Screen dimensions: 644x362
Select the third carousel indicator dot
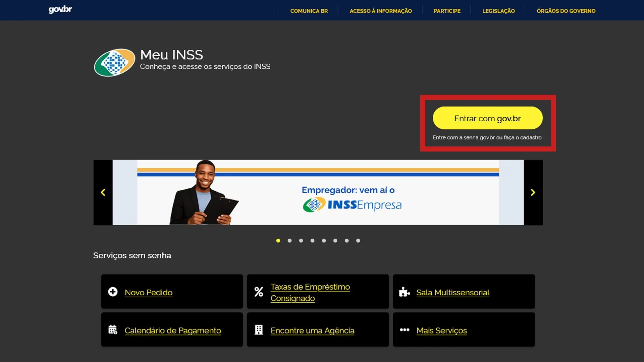[x=301, y=241]
